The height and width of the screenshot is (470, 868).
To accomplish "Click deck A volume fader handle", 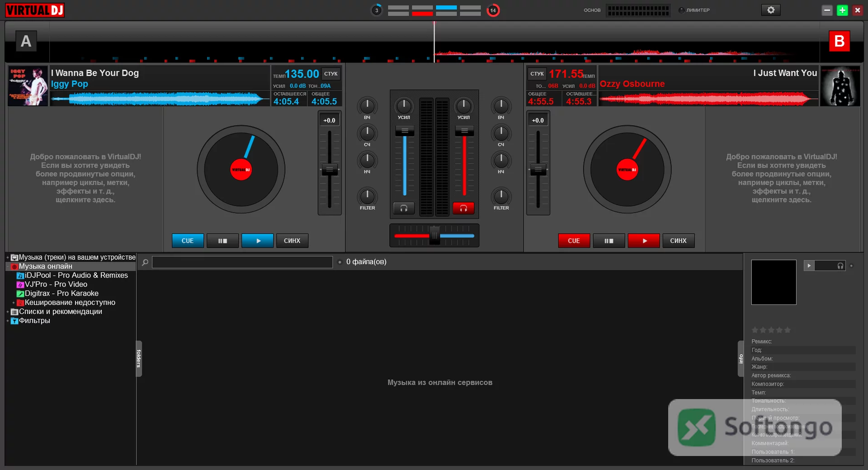I will (x=405, y=131).
